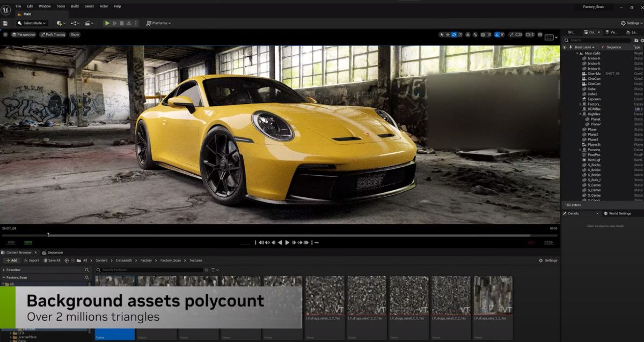This screenshot has width=644, height=342.
Task: Expand the Favorites section in Content Browser
Action: pyautogui.click(x=4, y=270)
